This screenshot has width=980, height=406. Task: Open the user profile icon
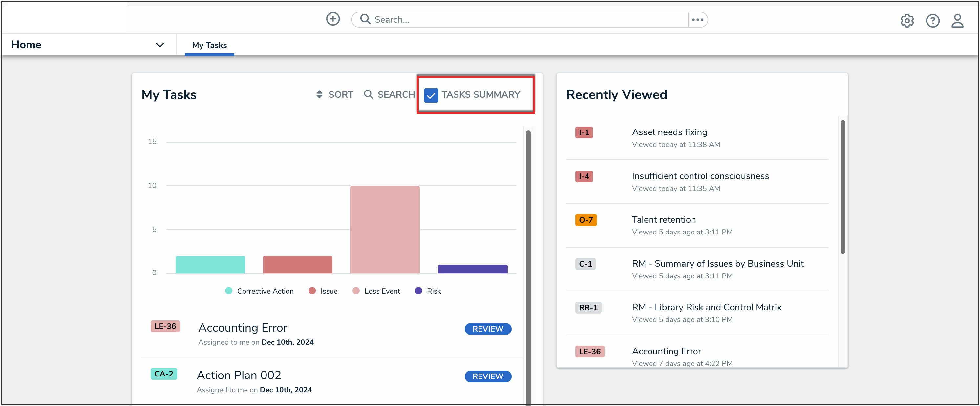pos(957,21)
